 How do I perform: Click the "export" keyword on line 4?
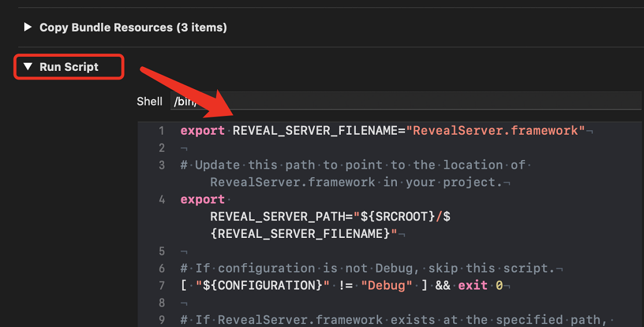203,199
